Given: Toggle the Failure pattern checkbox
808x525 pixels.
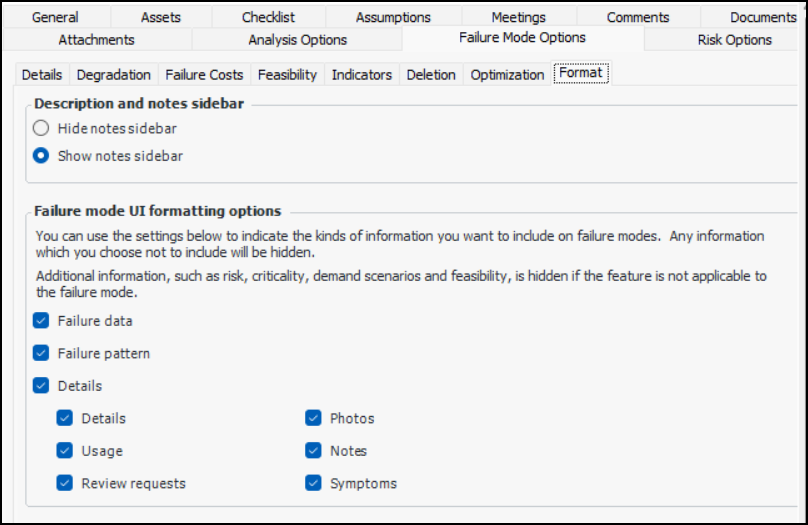Looking at the screenshot, I should pos(41,353).
